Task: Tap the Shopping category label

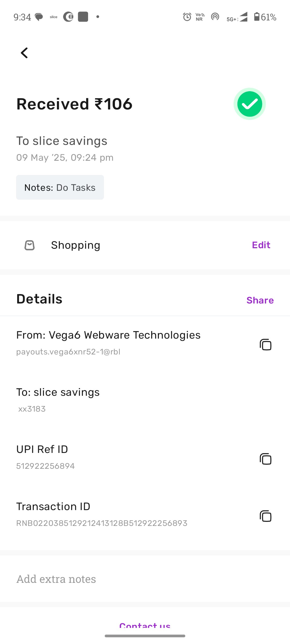Action: click(76, 245)
